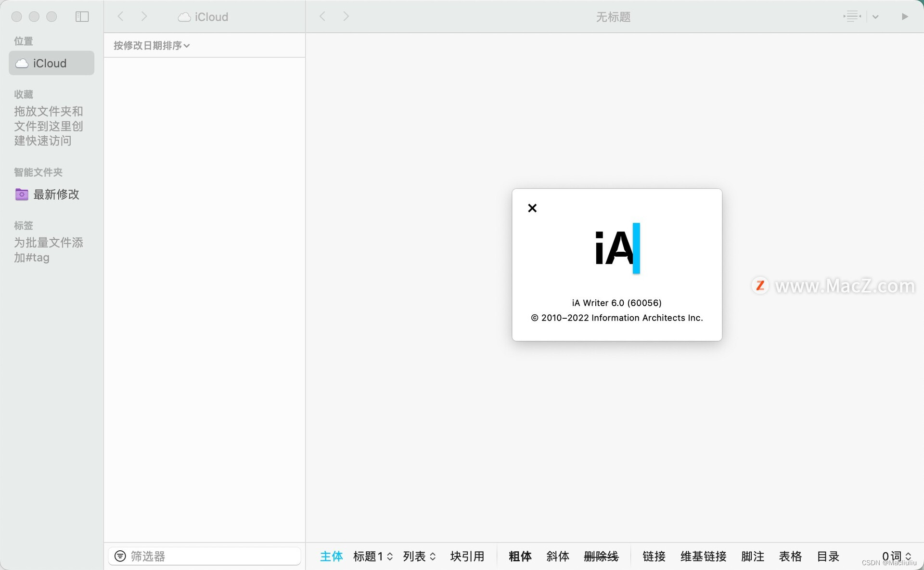Close the iA Writer about dialog

point(532,208)
